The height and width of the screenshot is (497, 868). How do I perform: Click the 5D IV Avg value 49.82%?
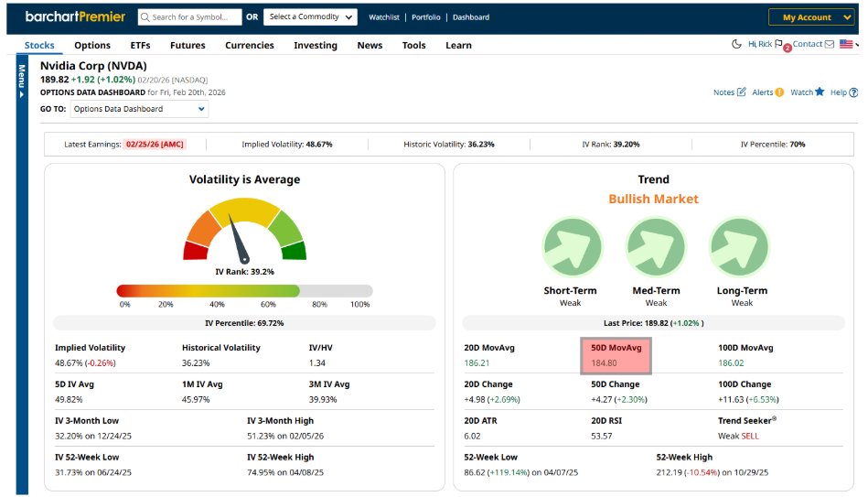tap(69, 400)
